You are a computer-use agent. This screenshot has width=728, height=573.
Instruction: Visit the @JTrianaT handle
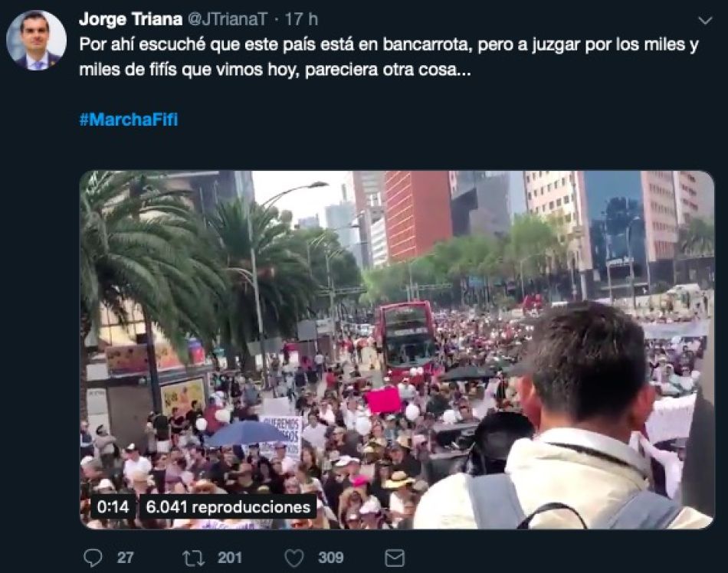pos(228,19)
